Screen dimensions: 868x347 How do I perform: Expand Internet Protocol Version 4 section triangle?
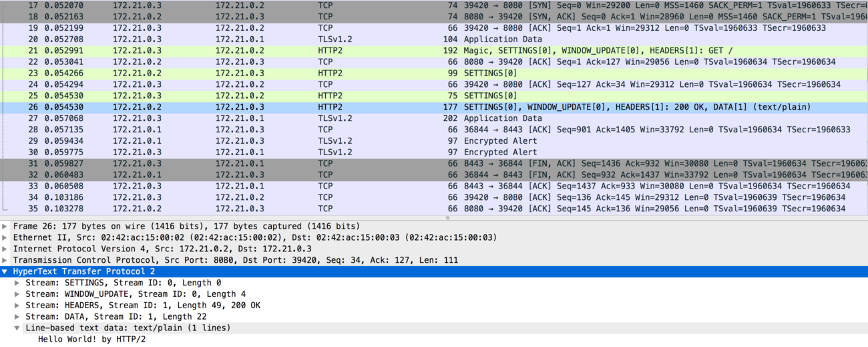(5, 249)
